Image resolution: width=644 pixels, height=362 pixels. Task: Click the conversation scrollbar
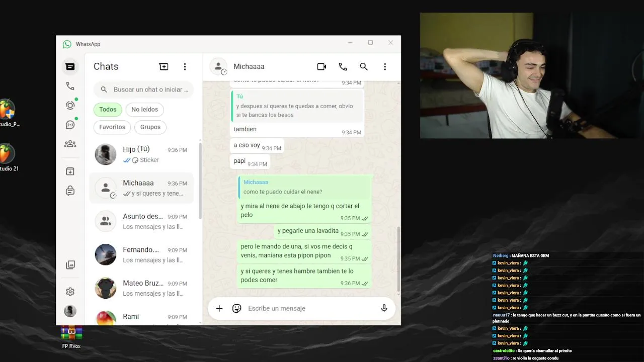tap(399, 259)
